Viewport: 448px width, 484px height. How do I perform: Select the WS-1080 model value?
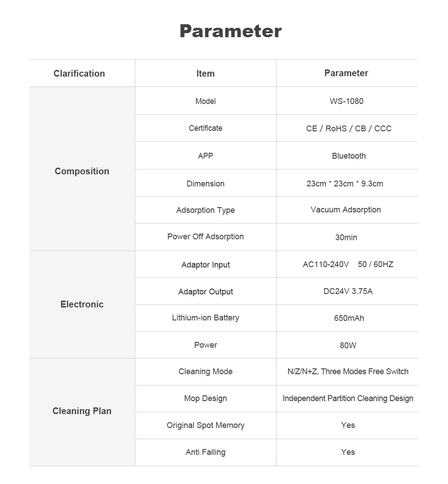coord(346,101)
